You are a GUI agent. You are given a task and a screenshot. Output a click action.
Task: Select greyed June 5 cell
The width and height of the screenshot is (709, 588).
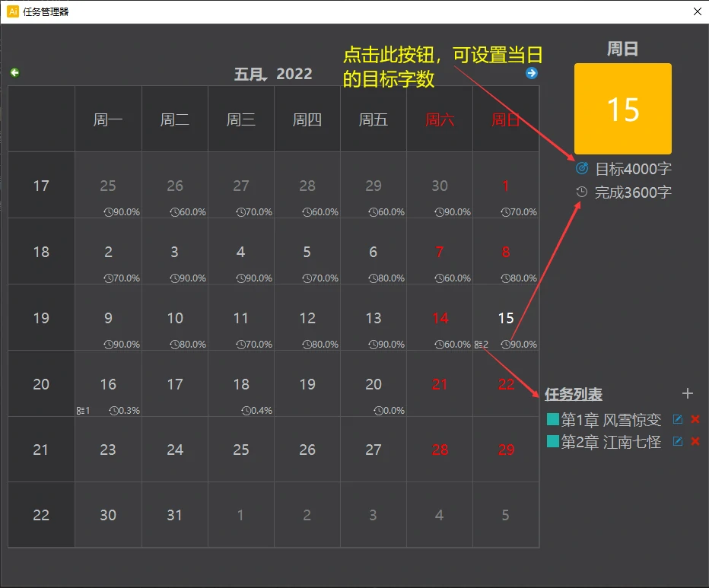[x=506, y=515]
